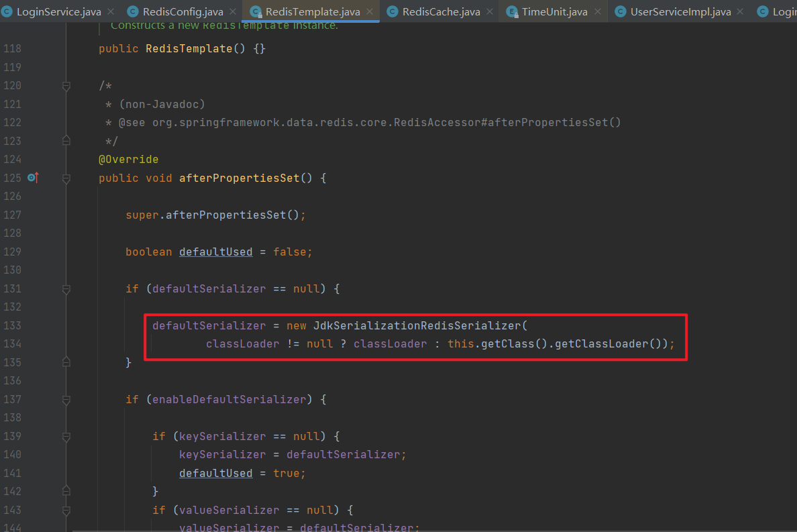Click the overridden-method gutter icon at line 125
797x532 pixels.
33,178
